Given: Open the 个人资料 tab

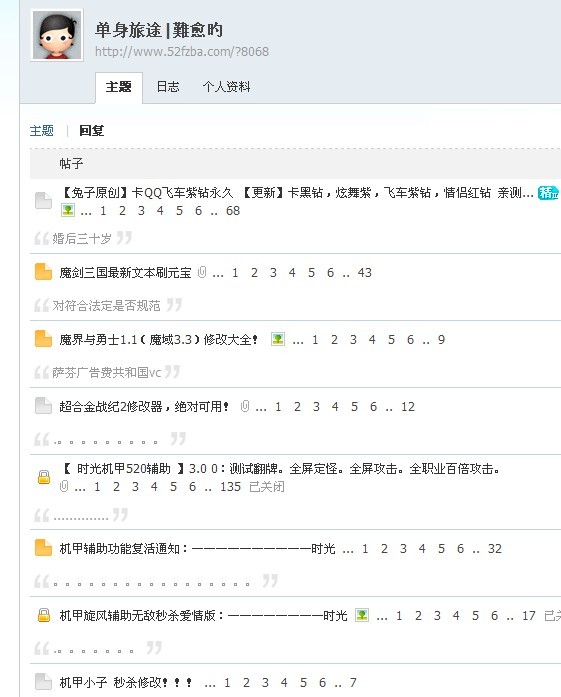Looking at the screenshot, I should [x=226, y=87].
